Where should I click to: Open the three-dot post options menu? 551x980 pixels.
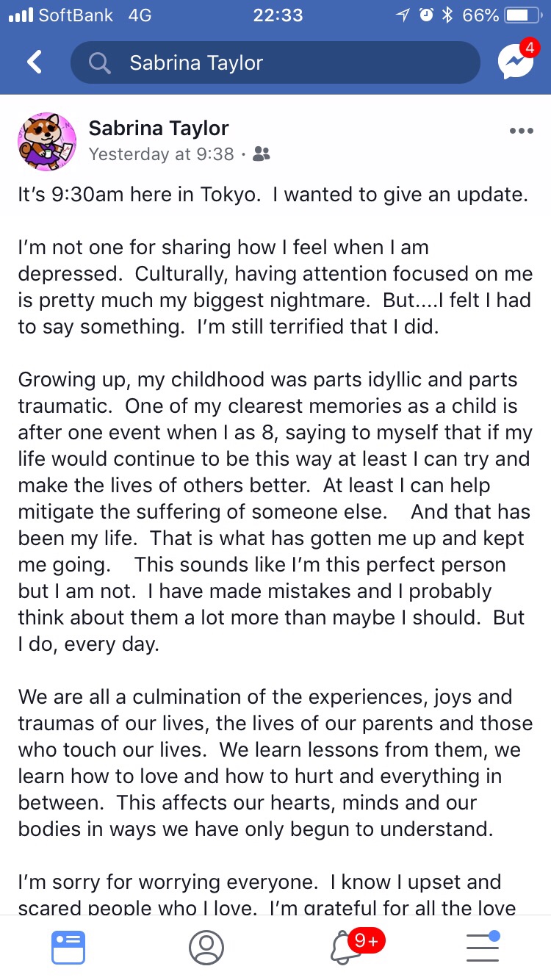coord(521,131)
